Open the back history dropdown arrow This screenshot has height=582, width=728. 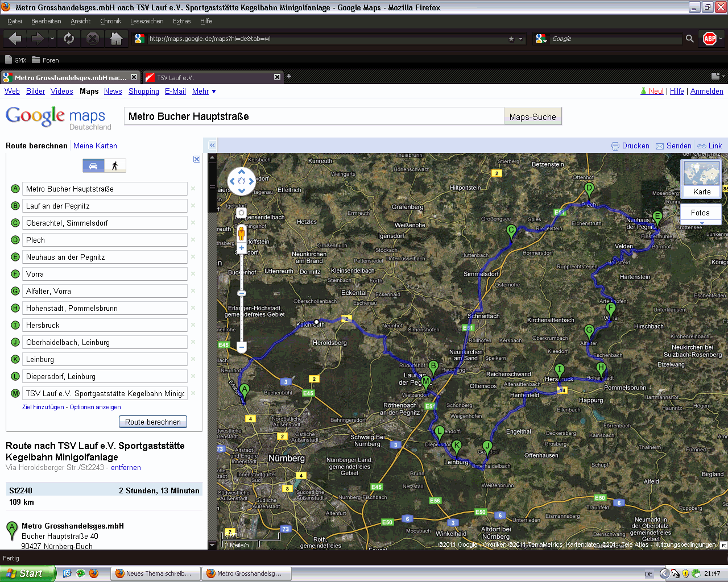(52, 39)
